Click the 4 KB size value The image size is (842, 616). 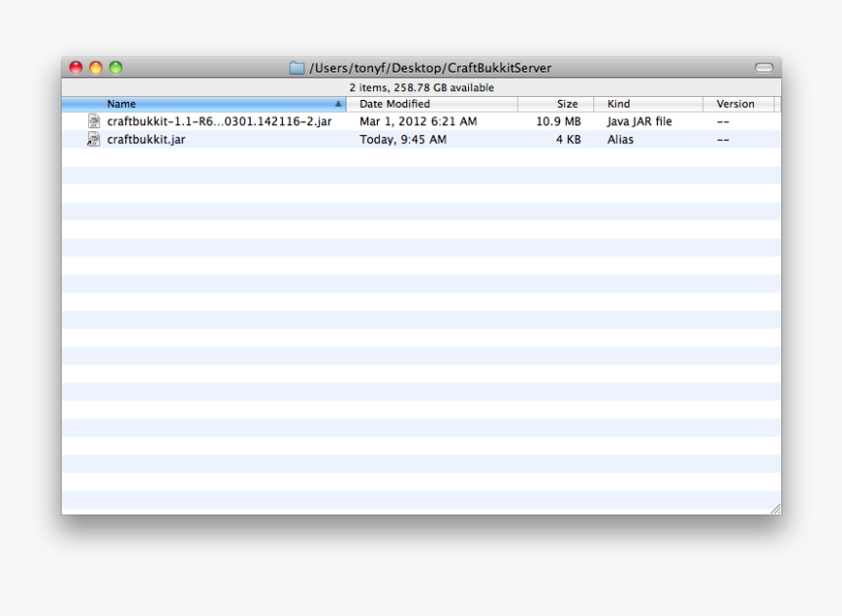point(568,140)
